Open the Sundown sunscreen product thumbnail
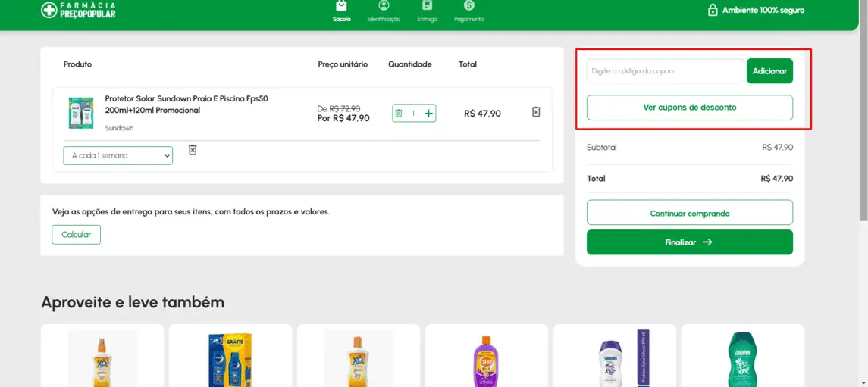Screen dimensions: 868x387 (x=81, y=114)
